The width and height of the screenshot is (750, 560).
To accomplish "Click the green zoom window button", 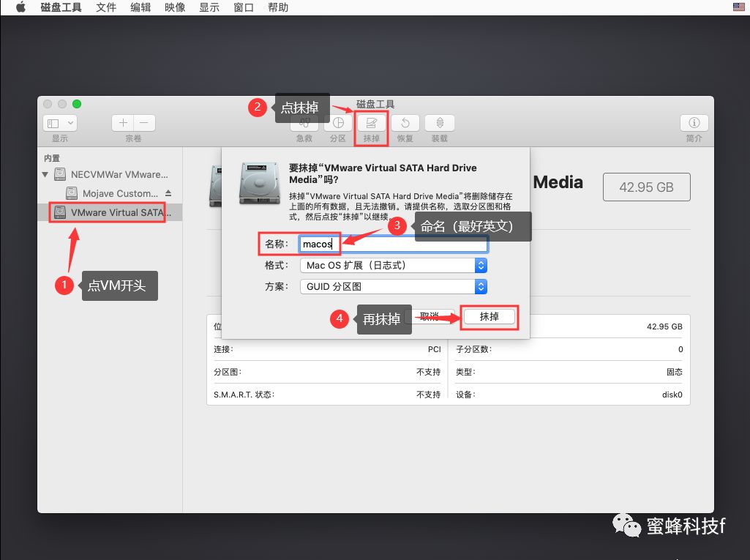I will (x=77, y=104).
